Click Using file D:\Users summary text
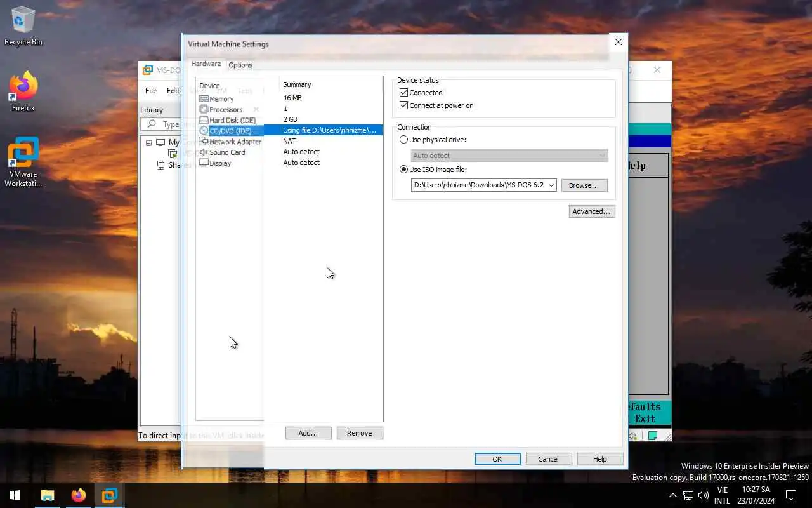This screenshot has width=812, height=508. pyautogui.click(x=329, y=130)
